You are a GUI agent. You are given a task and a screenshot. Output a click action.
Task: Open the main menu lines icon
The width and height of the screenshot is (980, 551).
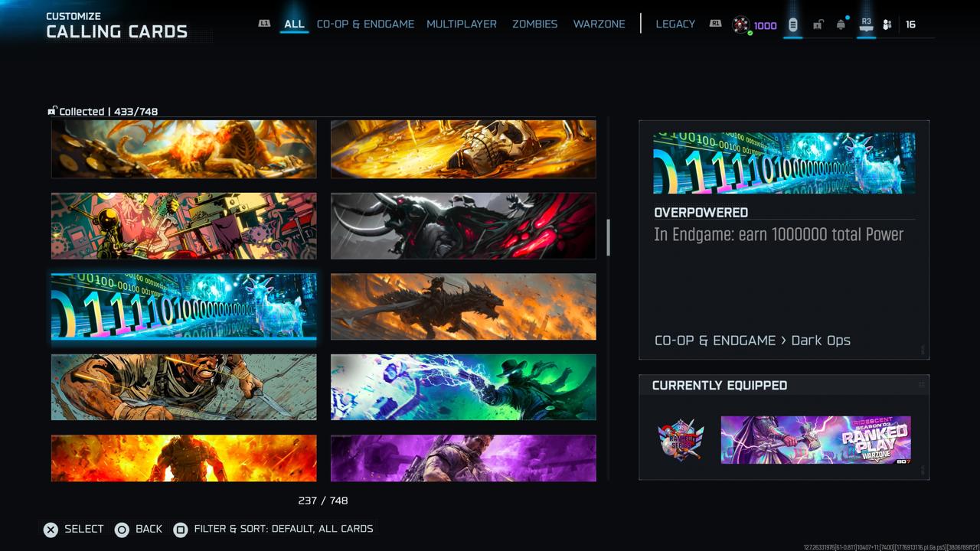[x=792, y=24]
